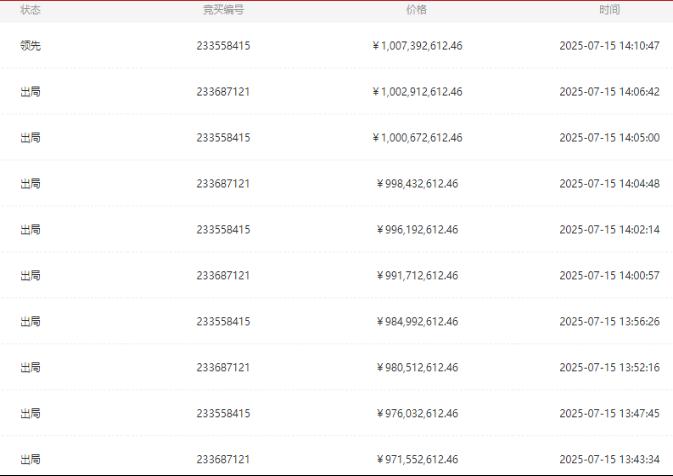The width and height of the screenshot is (673, 476).
Task: Click the 时间 column header
Action: 609,10
